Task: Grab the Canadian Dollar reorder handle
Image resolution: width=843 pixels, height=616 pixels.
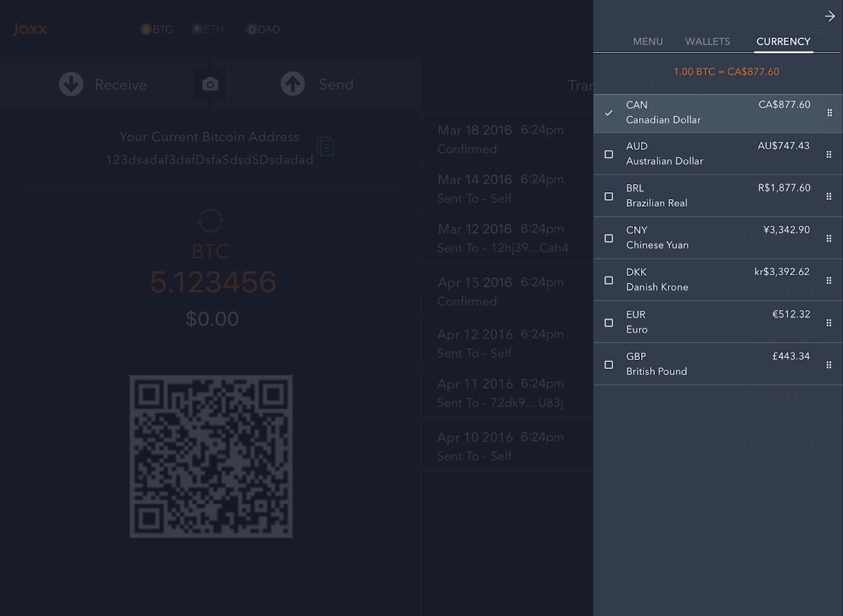Action: click(829, 113)
